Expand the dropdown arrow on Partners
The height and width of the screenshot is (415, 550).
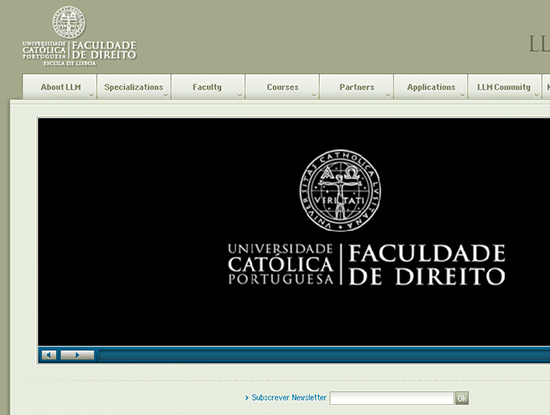point(388,95)
